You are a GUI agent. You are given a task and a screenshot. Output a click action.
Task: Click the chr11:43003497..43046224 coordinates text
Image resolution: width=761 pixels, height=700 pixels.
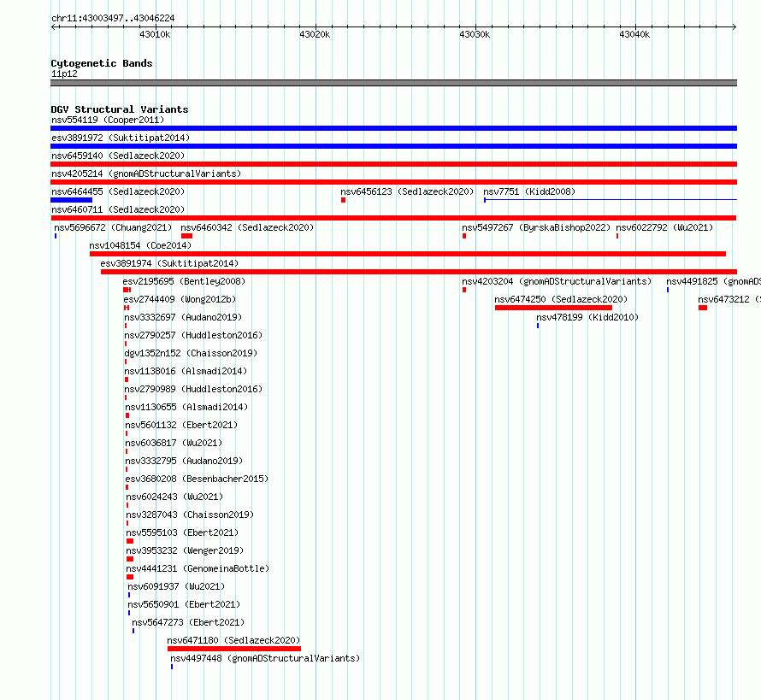[x=113, y=18]
